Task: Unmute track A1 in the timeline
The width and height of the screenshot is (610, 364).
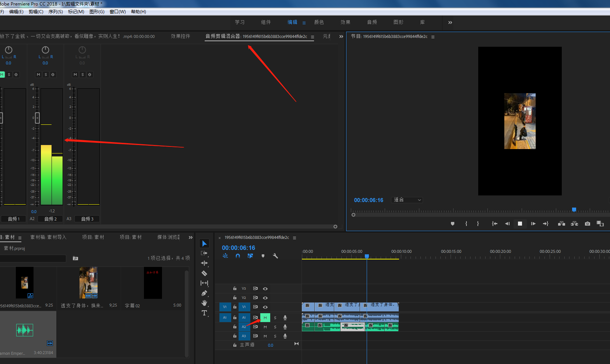Action: [x=265, y=318]
